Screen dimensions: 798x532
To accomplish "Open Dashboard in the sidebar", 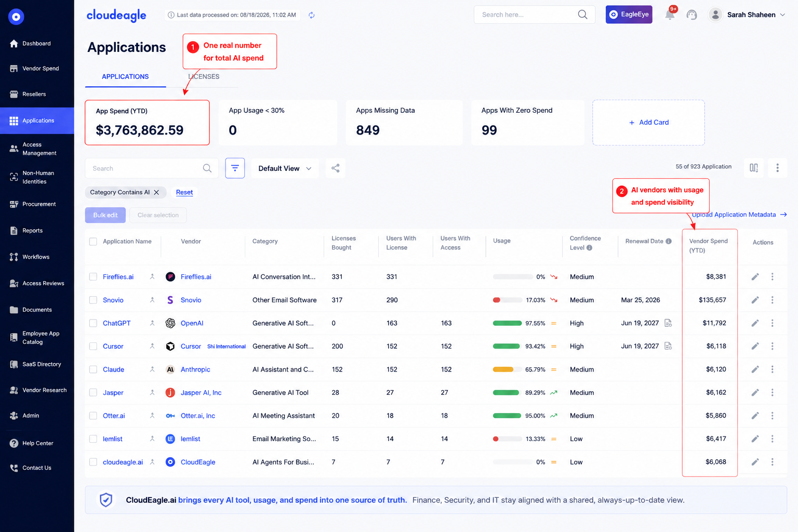I will point(37,44).
